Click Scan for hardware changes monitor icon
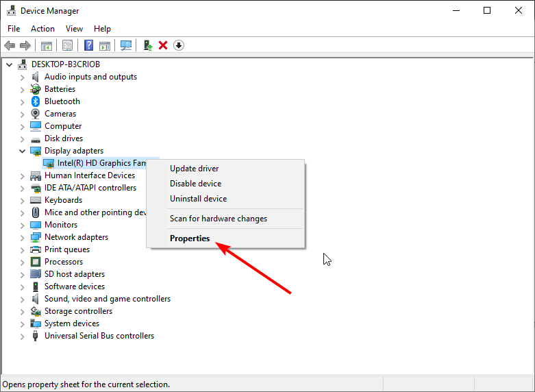This screenshot has height=392, width=535. (x=126, y=45)
